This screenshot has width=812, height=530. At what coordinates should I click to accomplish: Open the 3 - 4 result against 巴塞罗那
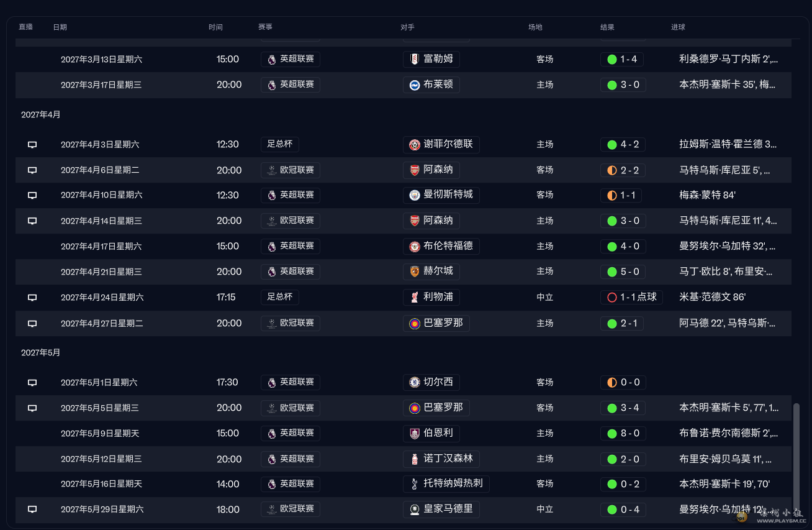click(x=629, y=408)
